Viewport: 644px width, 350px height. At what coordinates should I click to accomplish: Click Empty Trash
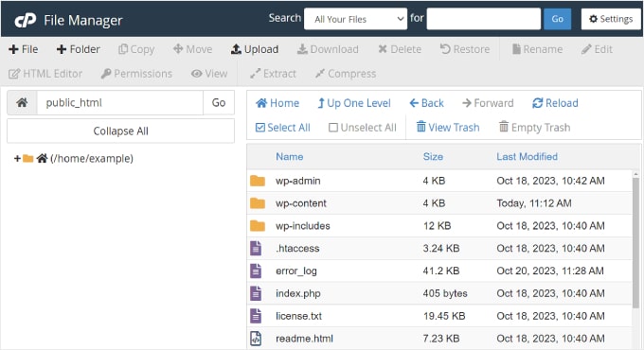pyautogui.click(x=534, y=127)
